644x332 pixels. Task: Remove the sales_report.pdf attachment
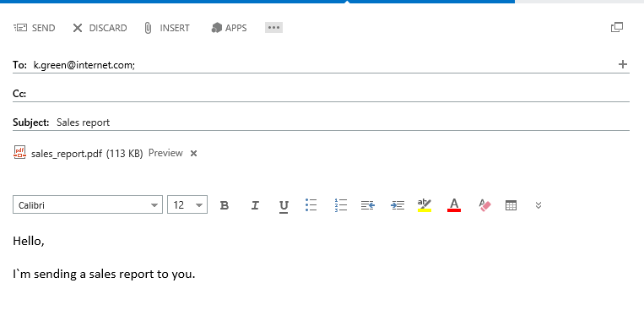click(193, 153)
